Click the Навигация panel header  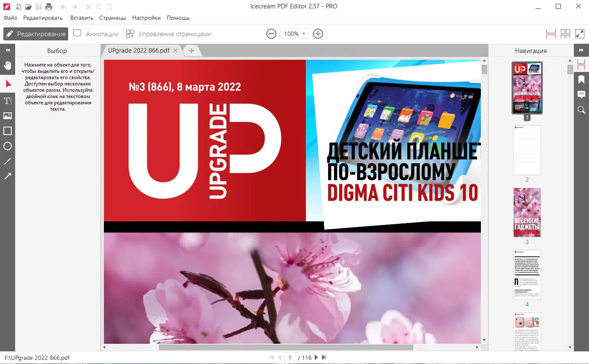[x=531, y=50]
